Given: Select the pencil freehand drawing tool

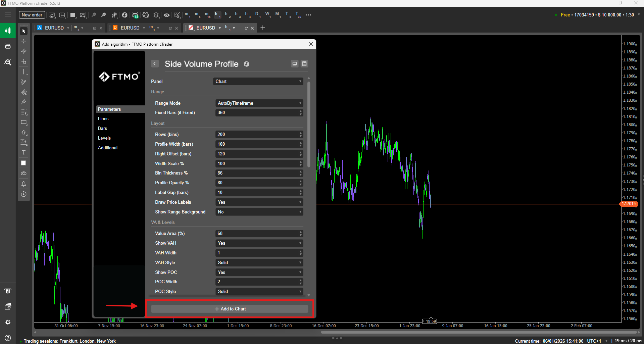Looking at the screenshot, I should tap(23, 82).
